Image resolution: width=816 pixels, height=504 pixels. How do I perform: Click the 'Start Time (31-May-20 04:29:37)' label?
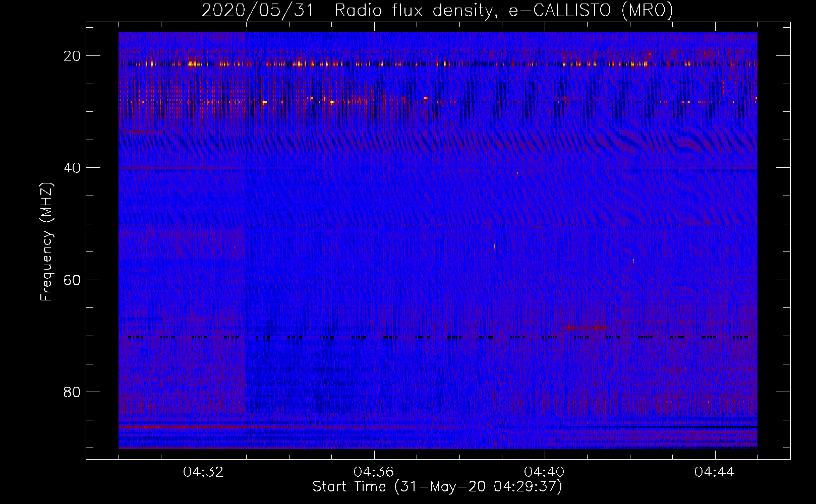[x=437, y=487]
